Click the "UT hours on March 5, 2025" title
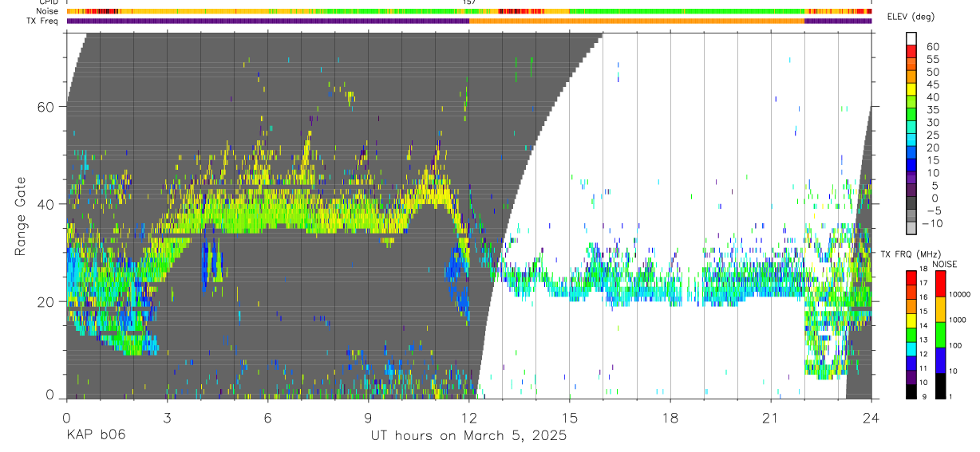This screenshot has height=452, width=980. click(468, 436)
